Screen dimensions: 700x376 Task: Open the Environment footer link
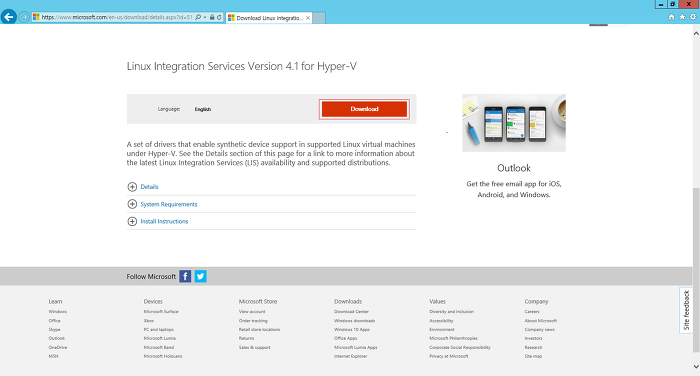(442, 330)
